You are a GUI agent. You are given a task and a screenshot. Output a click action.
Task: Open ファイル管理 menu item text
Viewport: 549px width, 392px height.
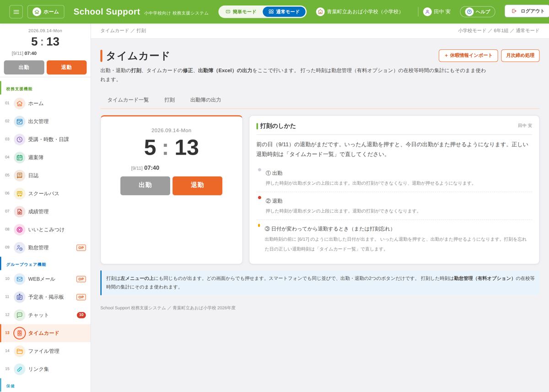[x=44, y=351]
